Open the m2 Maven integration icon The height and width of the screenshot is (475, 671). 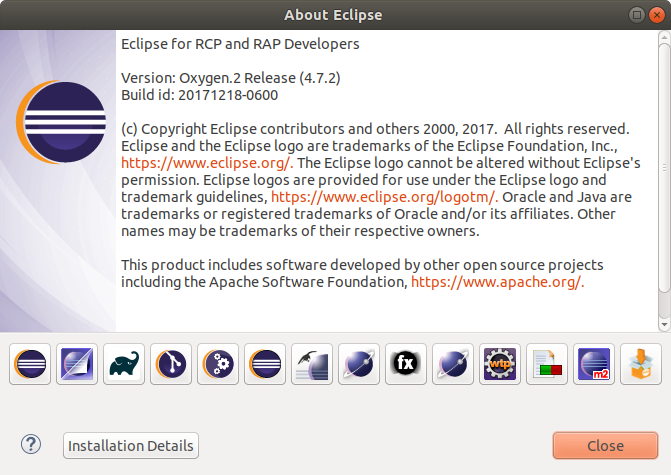(x=594, y=364)
